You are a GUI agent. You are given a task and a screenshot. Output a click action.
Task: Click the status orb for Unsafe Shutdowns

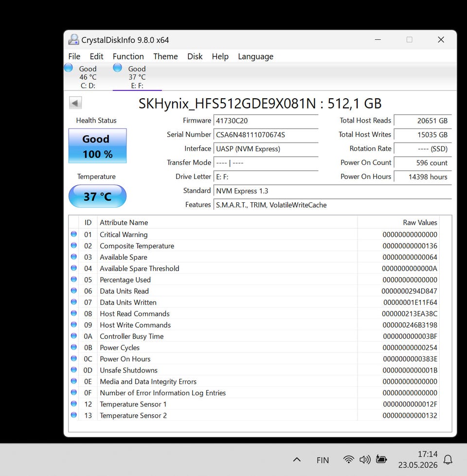tap(74, 370)
